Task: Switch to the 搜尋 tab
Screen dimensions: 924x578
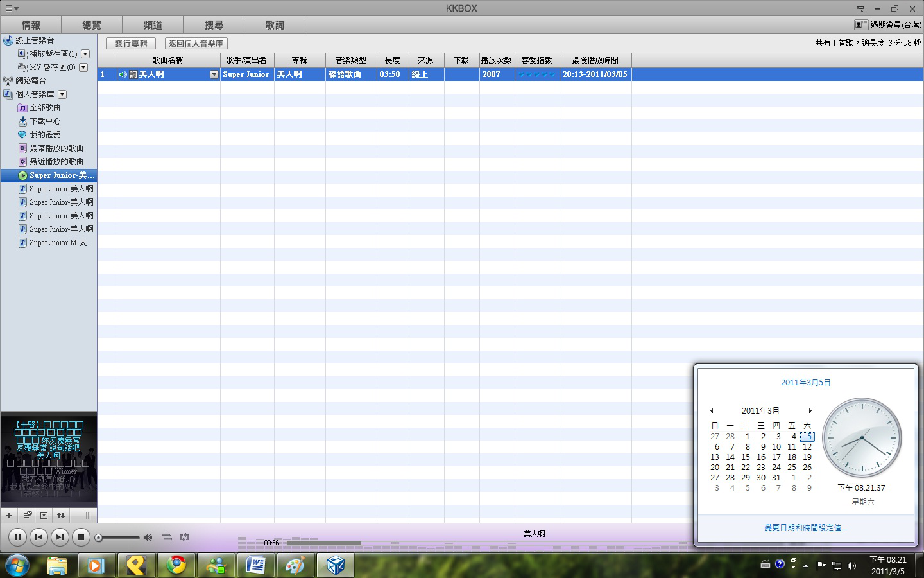Action: (x=214, y=25)
